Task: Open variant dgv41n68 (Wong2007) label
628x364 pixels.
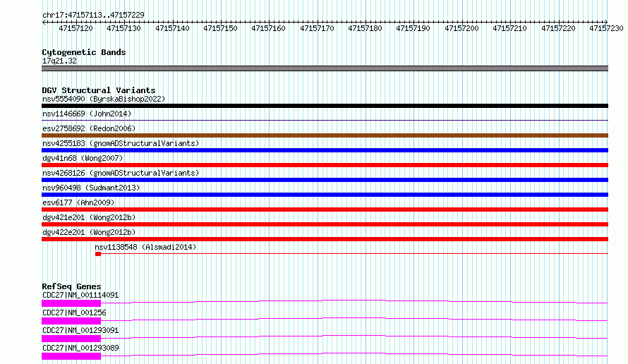Action: pos(83,158)
